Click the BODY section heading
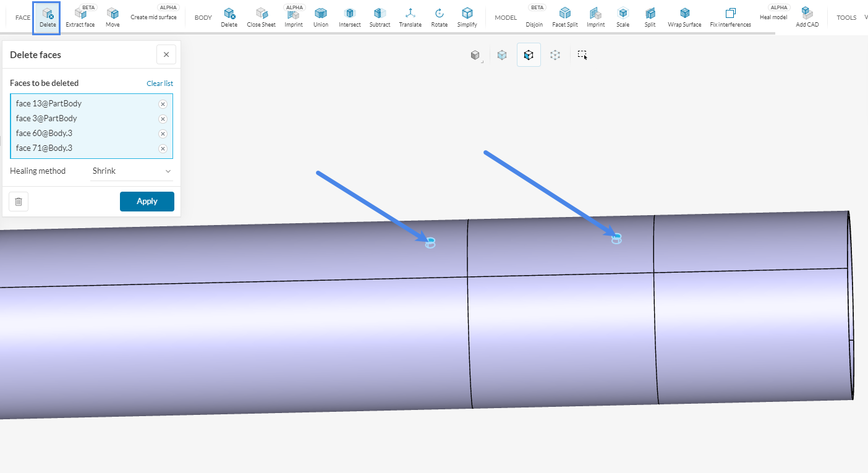Screen dimensions: 868x473 [203, 17]
